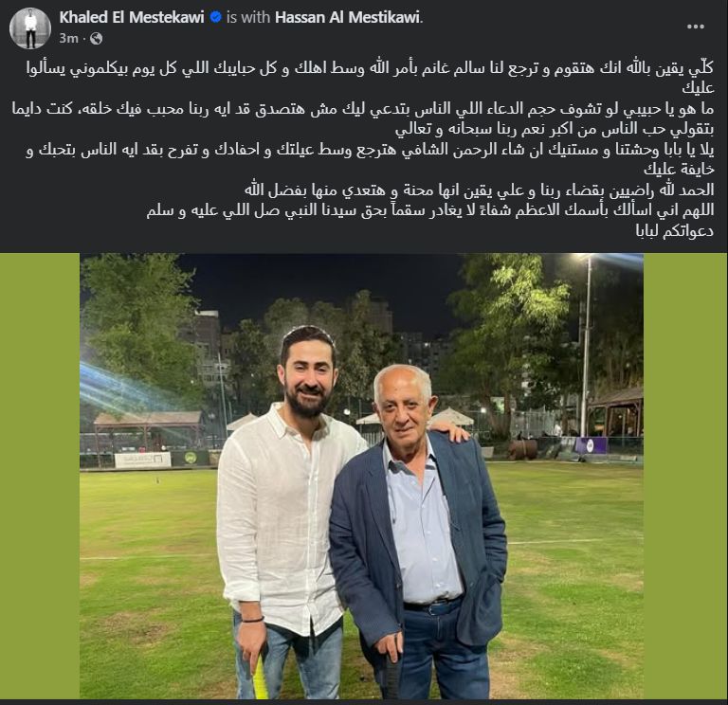Image resolution: width=728 pixels, height=705 pixels.
Task: Click the yellow object in young man's hand
Action: 260,678
